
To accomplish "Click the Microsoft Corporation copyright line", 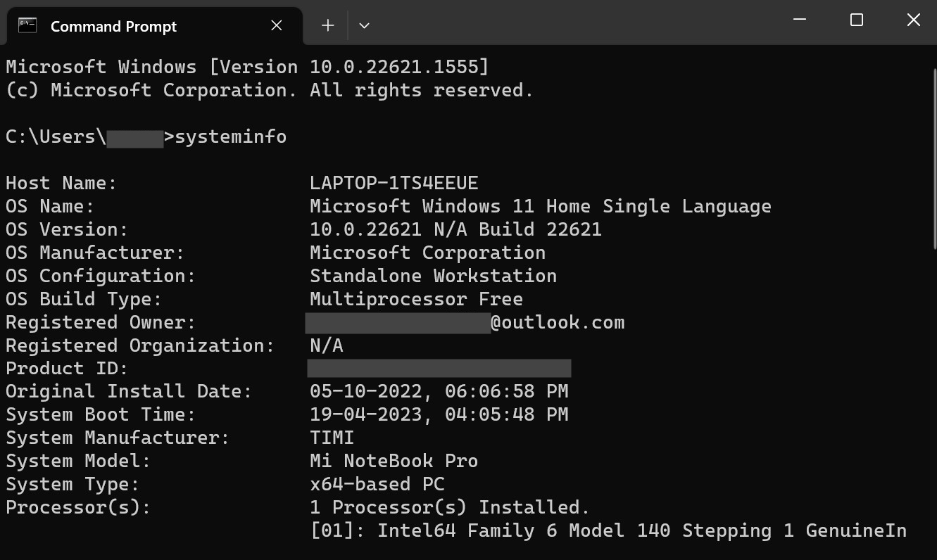I will 270,90.
